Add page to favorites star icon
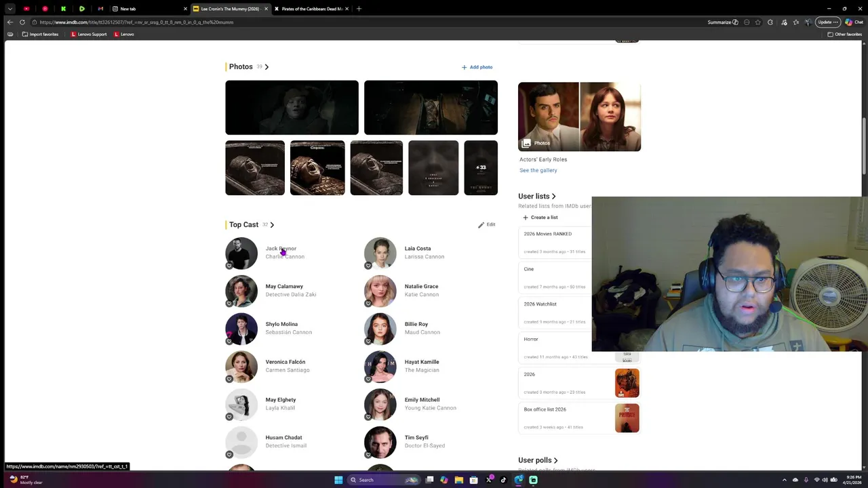 point(758,22)
